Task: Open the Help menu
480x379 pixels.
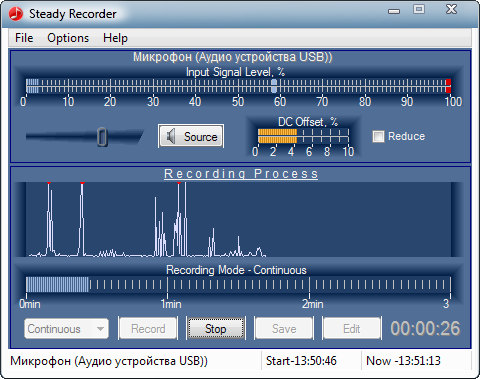Action: point(115,38)
